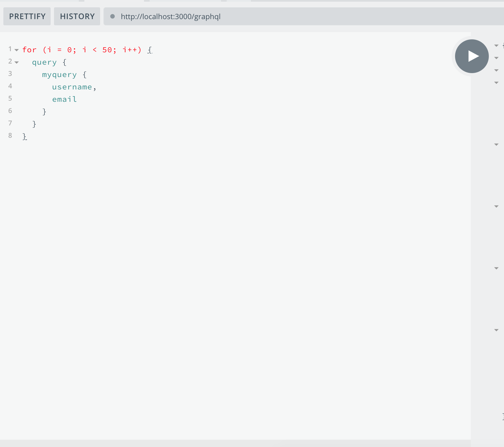504x447 pixels.
Task: Click line number 8 in the gutter
Action: (x=10, y=135)
